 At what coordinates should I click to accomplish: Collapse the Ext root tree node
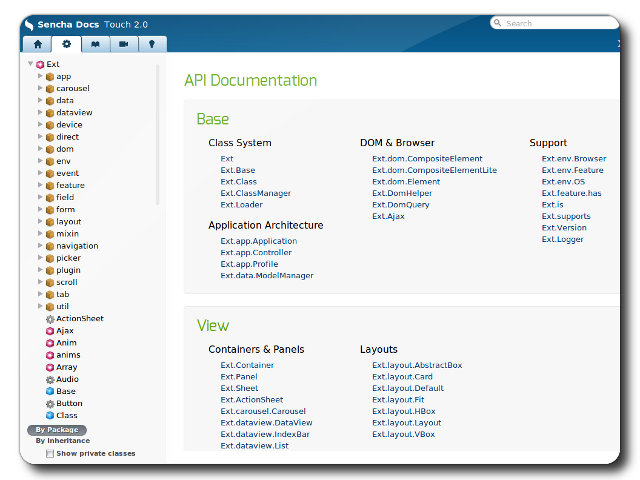[31, 64]
